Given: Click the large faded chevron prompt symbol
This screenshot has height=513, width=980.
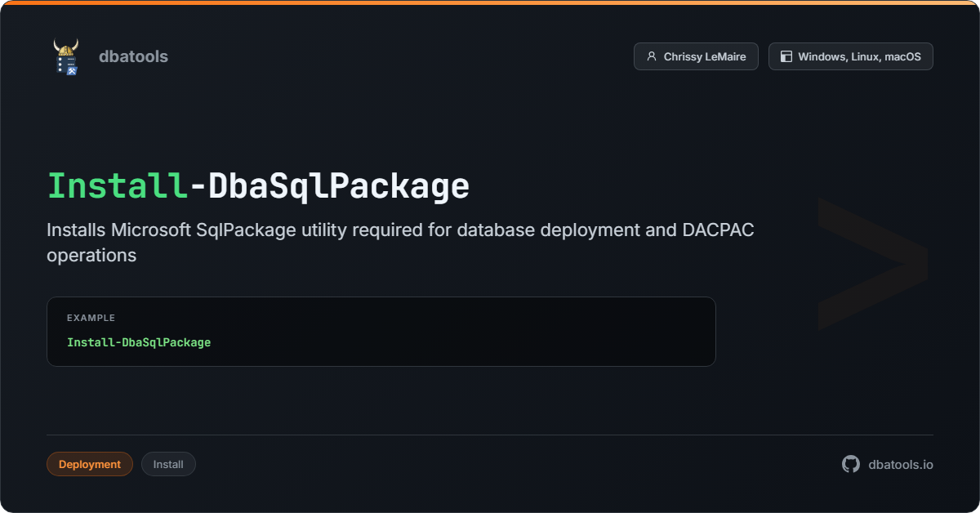Looking at the screenshot, I should 872,263.
